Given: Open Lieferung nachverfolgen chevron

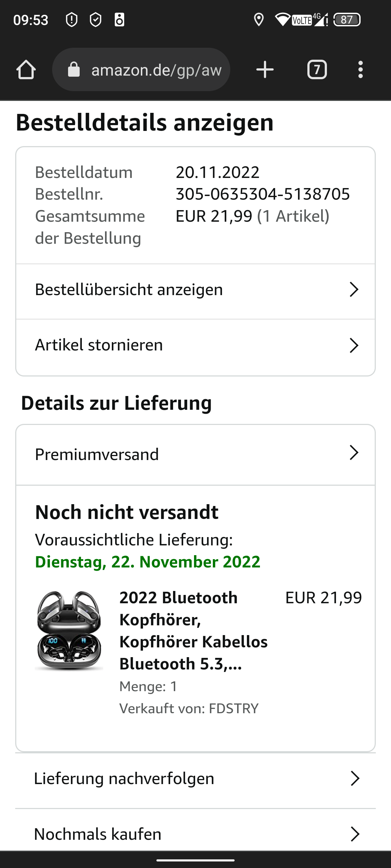Looking at the screenshot, I should pyautogui.click(x=355, y=778).
